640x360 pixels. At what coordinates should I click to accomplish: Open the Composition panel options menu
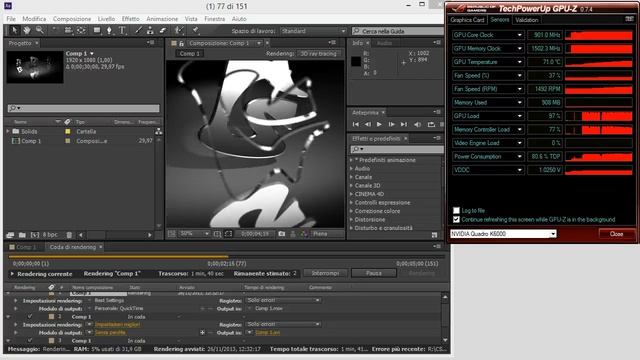point(332,42)
